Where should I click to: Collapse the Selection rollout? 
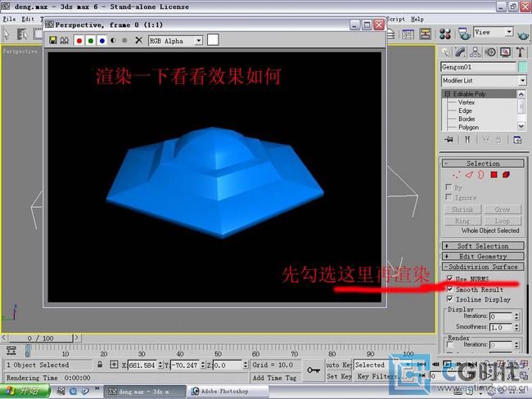point(483,164)
